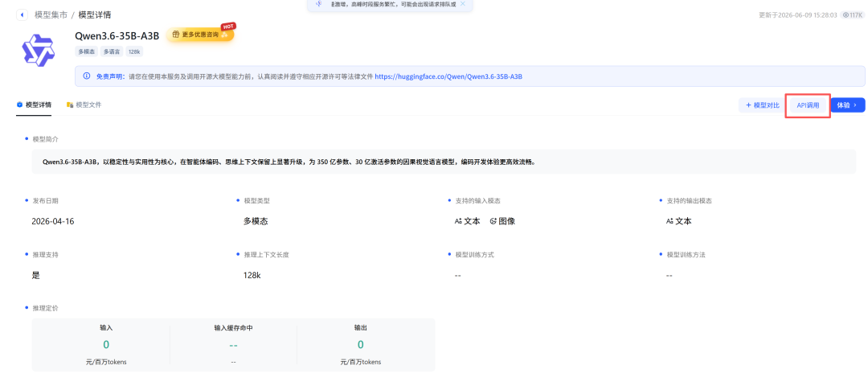Open the 更多优惠咨询 offer button
Viewport: 868px width, 390px height.
pyautogui.click(x=200, y=35)
